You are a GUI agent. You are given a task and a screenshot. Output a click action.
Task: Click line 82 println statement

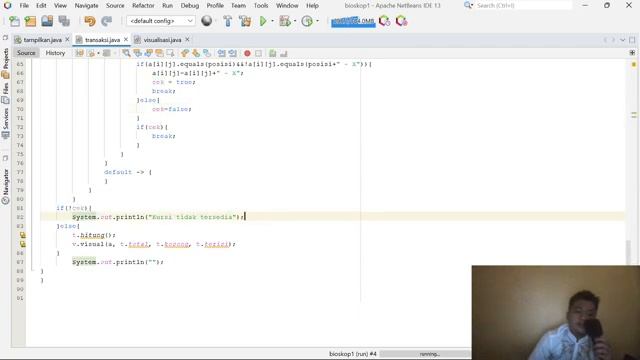click(158, 217)
